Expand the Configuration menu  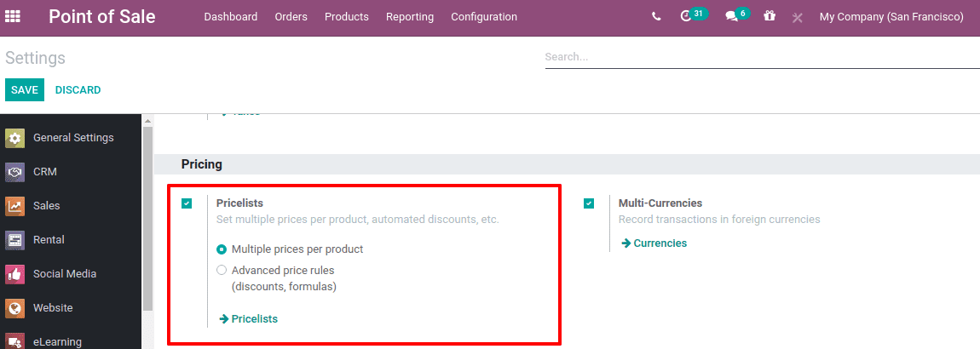pos(483,17)
